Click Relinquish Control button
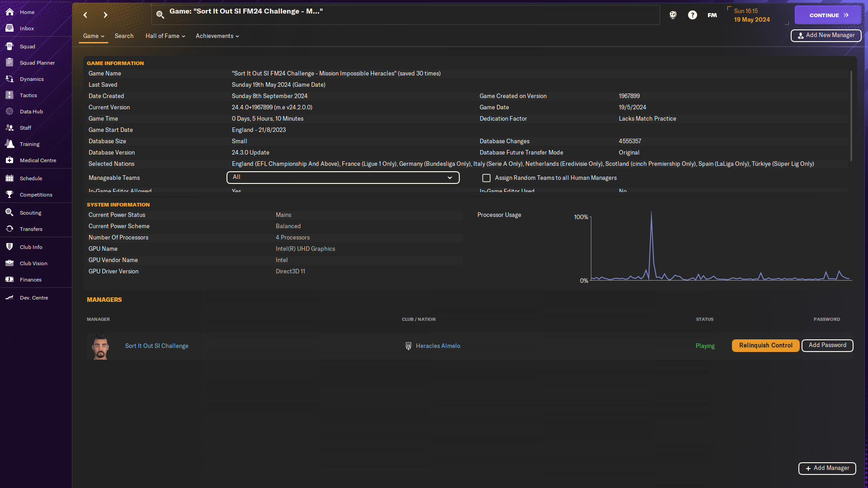The image size is (868, 488). tap(766, 346)
